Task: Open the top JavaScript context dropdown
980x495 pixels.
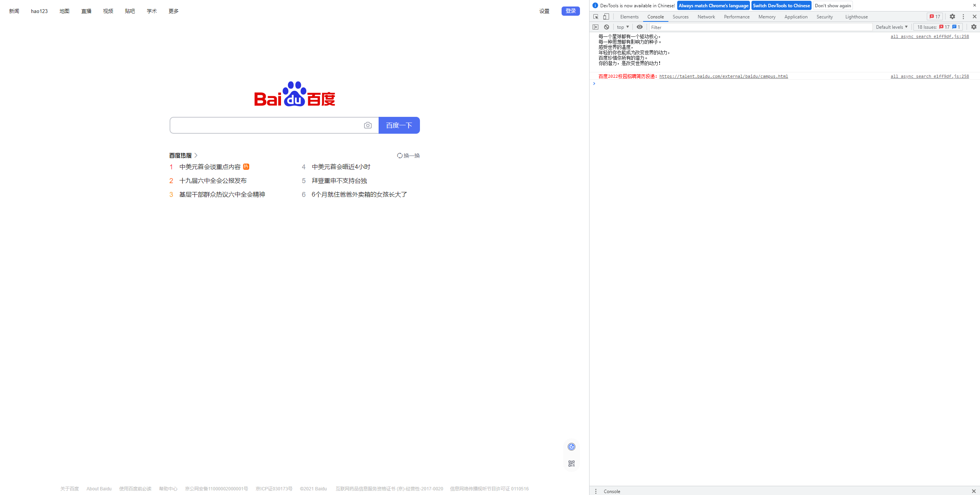Action: [622, 27]
